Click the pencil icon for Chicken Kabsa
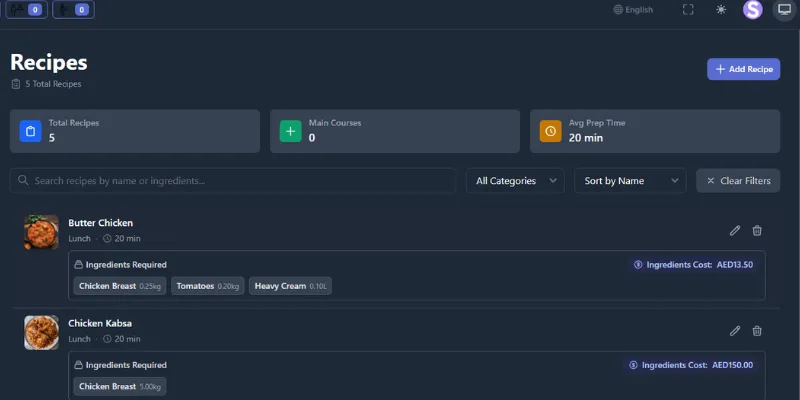Viewport: 800px width, 400px height. coord(735,331)
